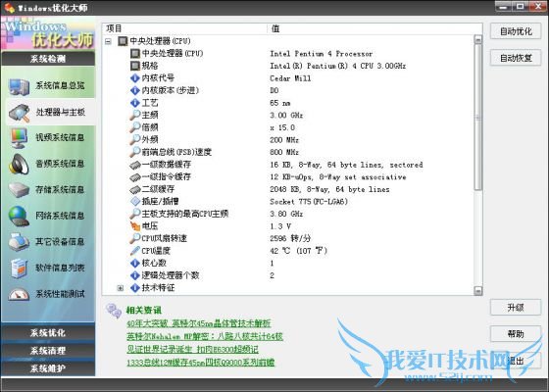Click info icon beside 内核代号
This screenshot has height=392, width=549.
(135, 77)
